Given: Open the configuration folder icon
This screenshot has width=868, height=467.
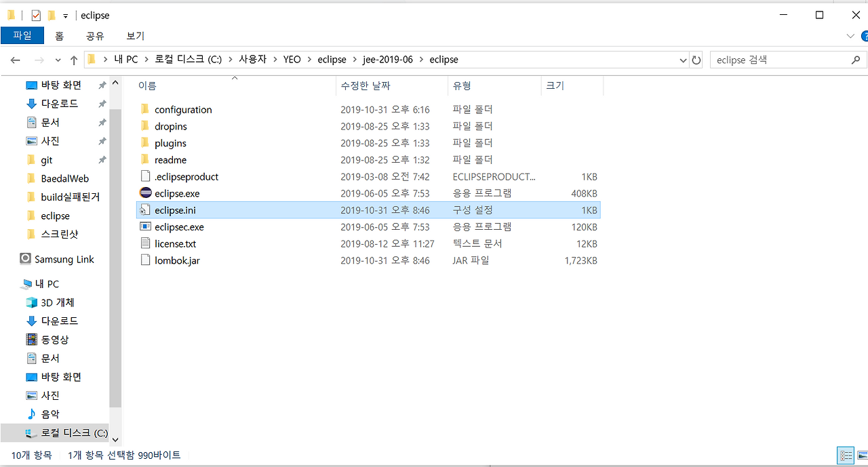Looking at the screenshot, I should (145, 109).
